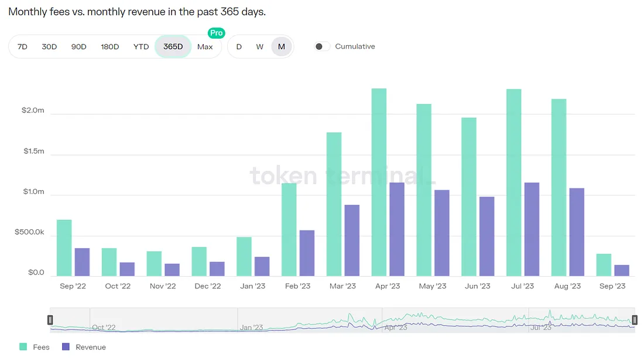This screenshot has height=358, width=644.
Task: Toggle the Cumulative switch
Action: point(322,47)
